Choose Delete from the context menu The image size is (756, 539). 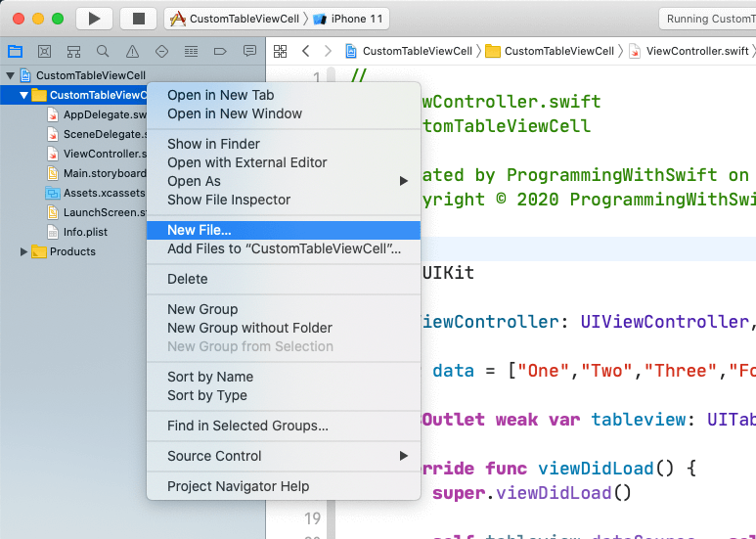tap(284, 279)
